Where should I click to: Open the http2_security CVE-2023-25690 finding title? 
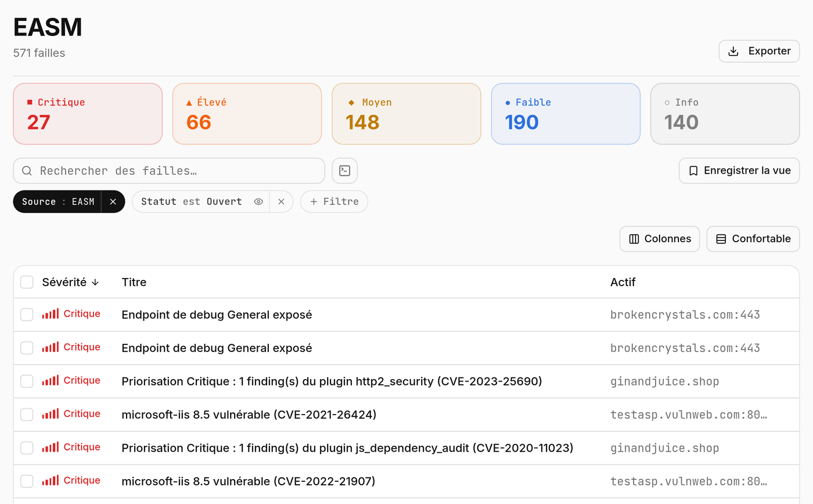click(332, 381)
